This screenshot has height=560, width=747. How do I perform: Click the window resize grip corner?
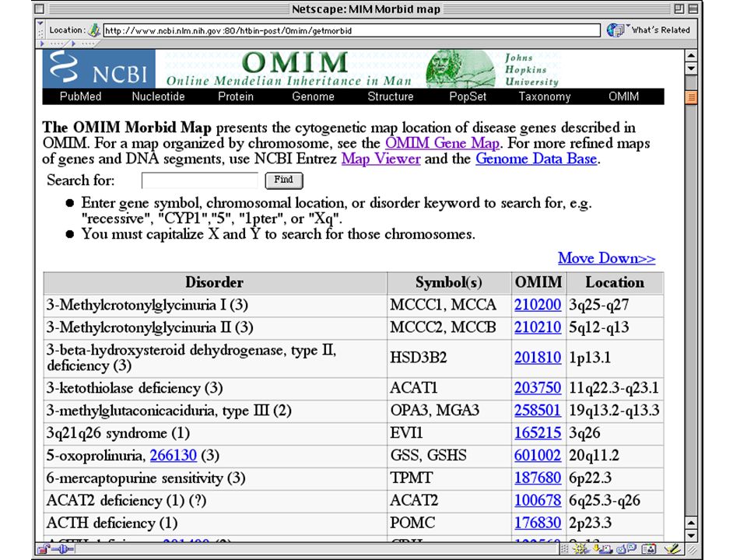(693, 551)
